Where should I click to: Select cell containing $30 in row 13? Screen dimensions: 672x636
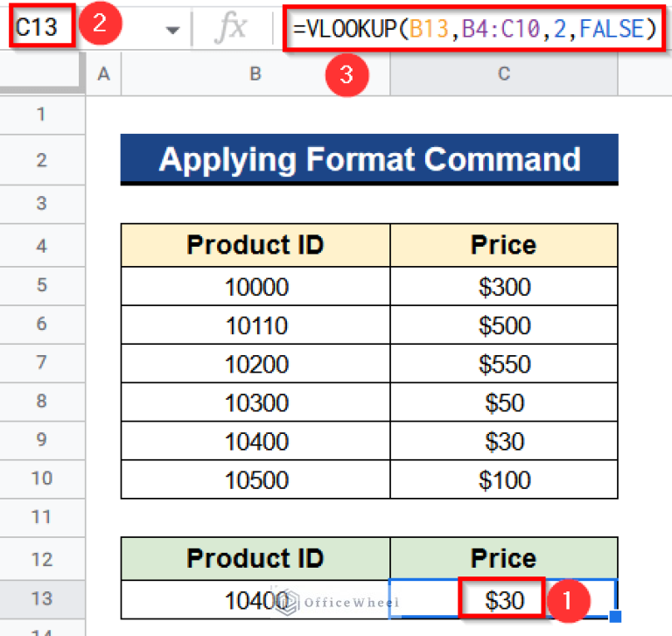504,600
